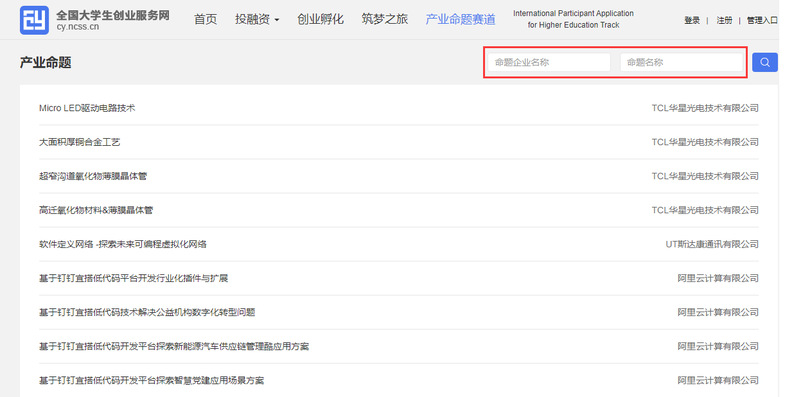798x397 pixels.
Task: Click the blue search magnifier button
Action: 764,63
